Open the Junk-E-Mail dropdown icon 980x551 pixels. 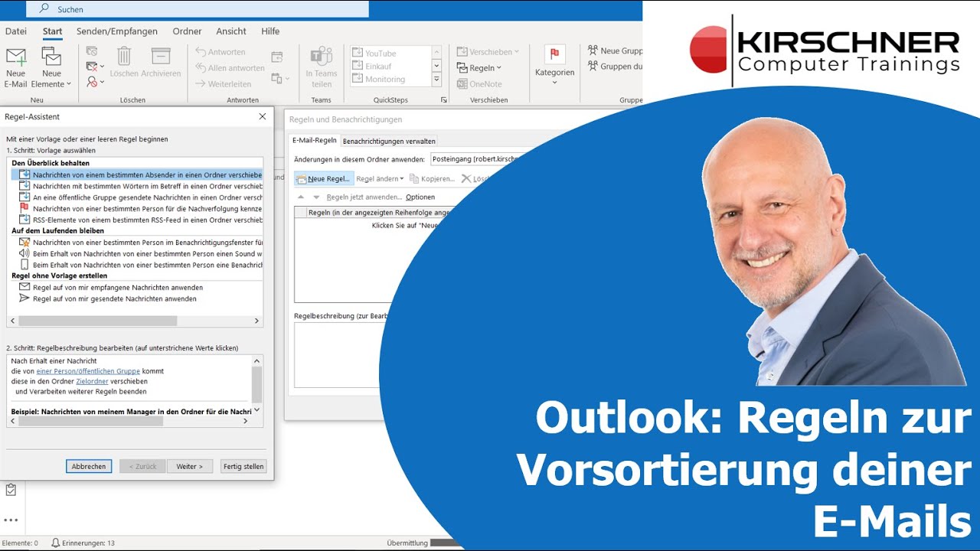(95, 82)
